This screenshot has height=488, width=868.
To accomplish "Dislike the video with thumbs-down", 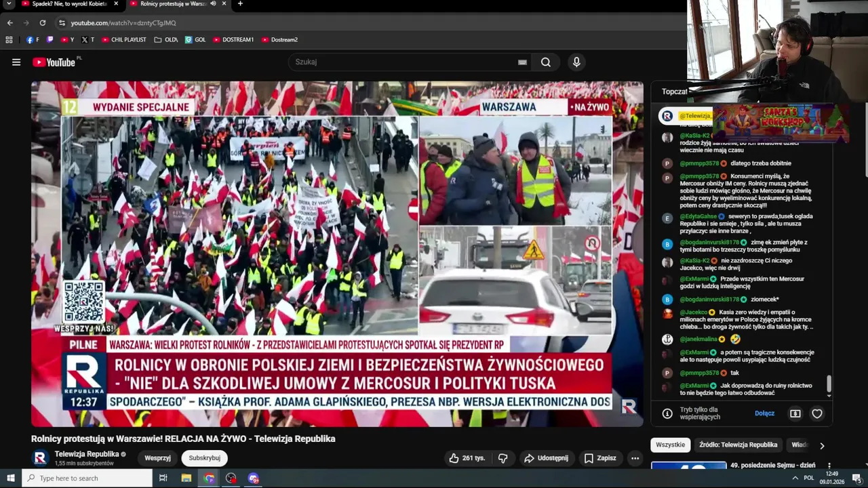I will [502, 458].
